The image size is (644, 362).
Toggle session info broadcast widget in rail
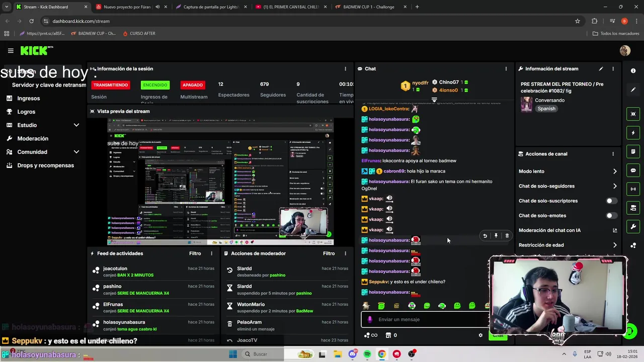633,189
